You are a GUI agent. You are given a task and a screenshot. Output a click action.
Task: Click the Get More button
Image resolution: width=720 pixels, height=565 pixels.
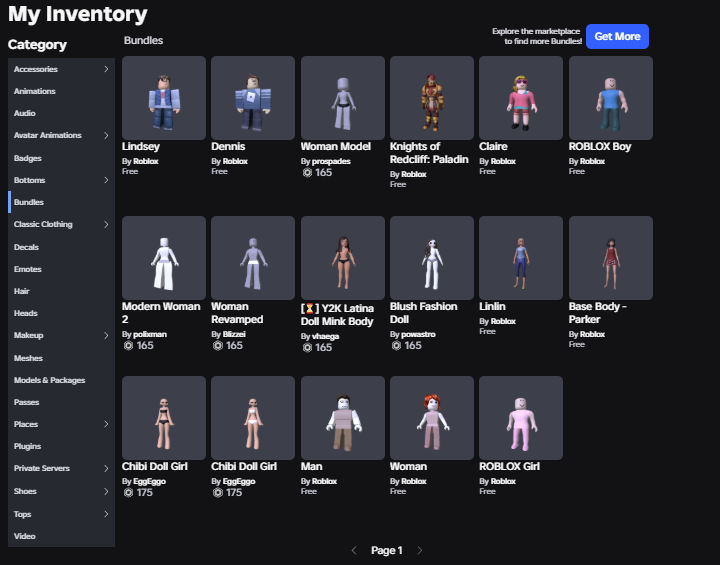pyautogui.click(x=617, y=36)
